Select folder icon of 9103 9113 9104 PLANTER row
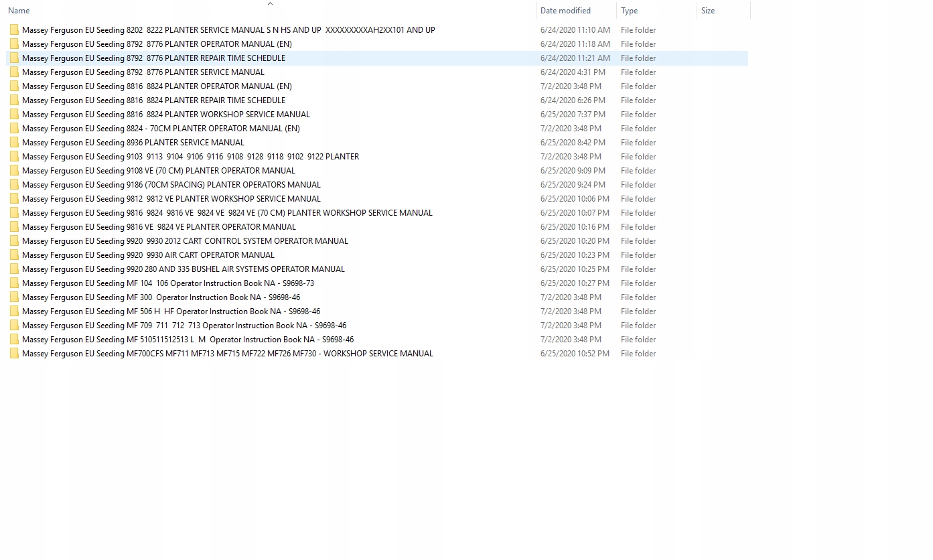The image size is (933, 560). coord(14,157)
